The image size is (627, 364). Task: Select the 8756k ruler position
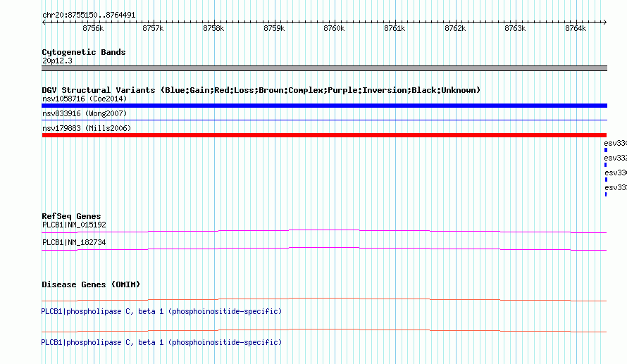[x=93, y=28]
